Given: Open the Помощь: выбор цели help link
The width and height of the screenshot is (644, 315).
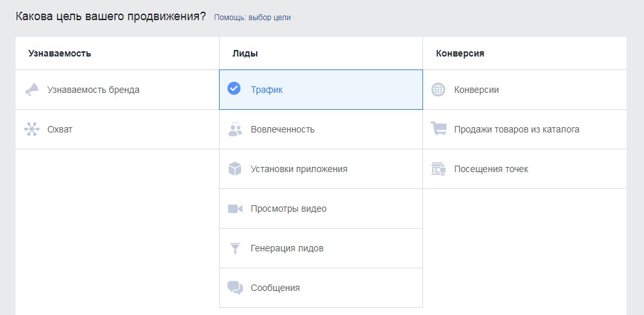Looking at the screenshot, I should 252,18.
